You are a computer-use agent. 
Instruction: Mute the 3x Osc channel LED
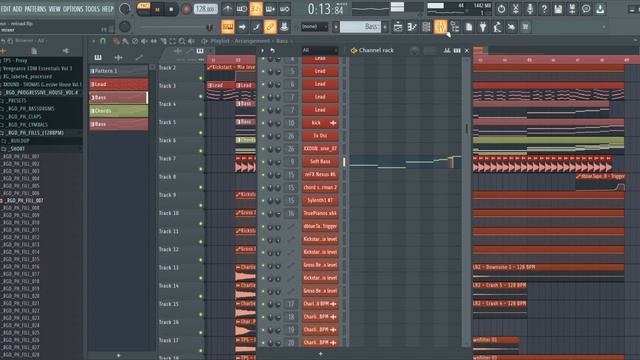(263, 136)
